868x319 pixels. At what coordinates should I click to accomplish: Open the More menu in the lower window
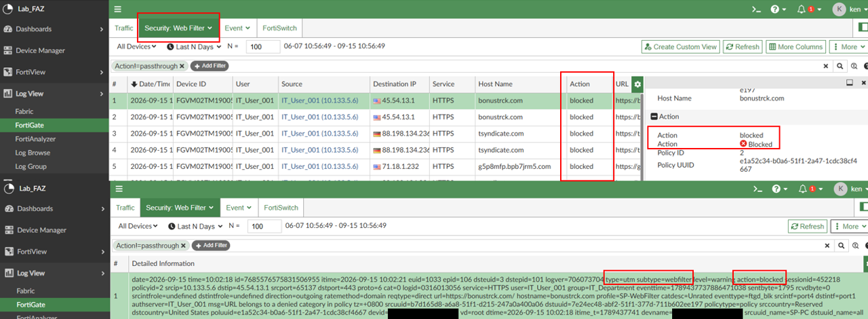tap(850, 226)
